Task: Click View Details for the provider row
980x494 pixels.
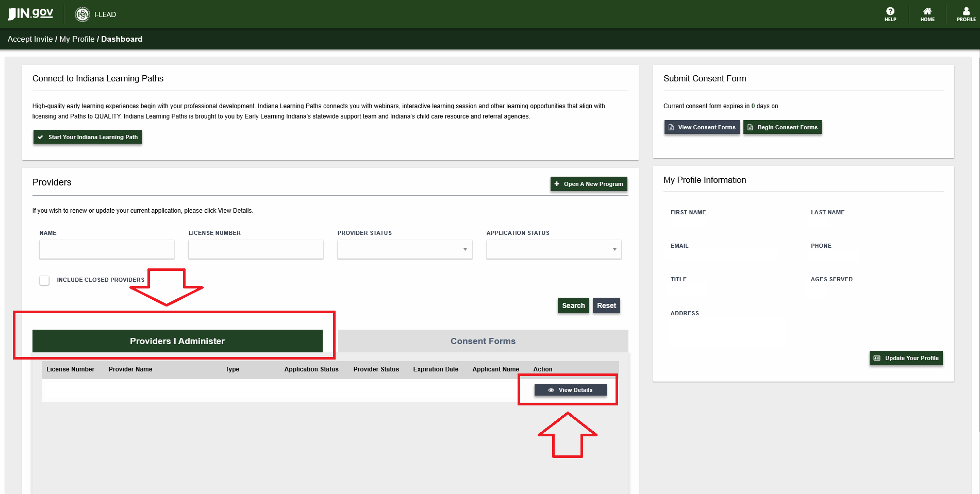Action: [570, 390]
